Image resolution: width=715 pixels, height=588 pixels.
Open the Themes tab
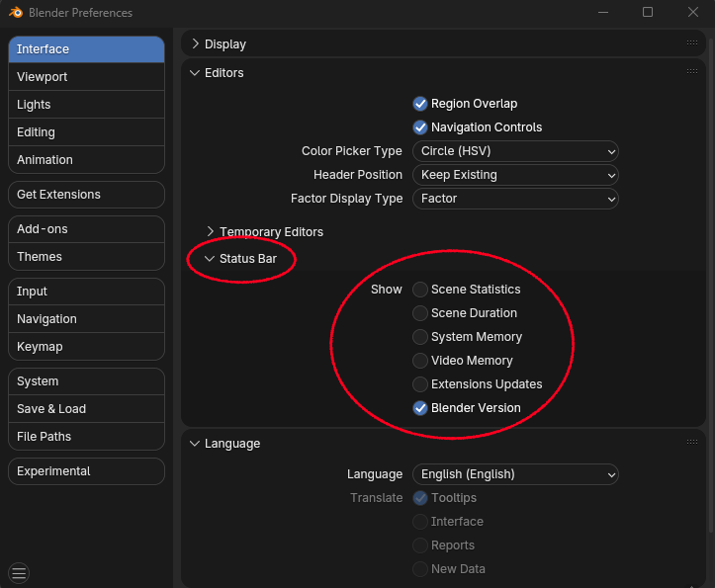[x=86, y=257]
